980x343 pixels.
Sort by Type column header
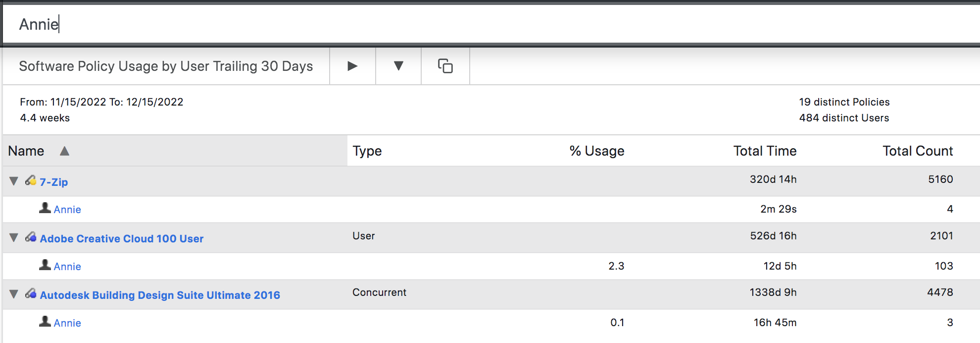(x=367, y=151)
